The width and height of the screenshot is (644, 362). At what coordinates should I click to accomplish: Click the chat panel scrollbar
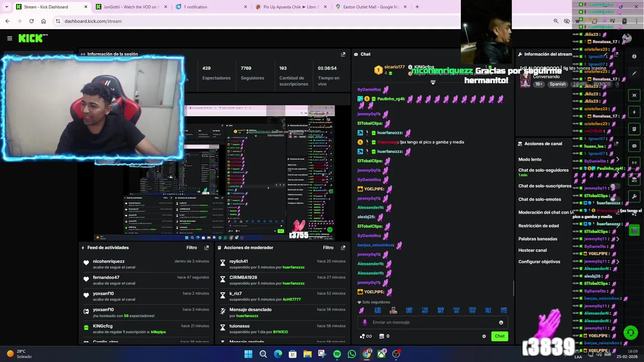tap(513, 289)
